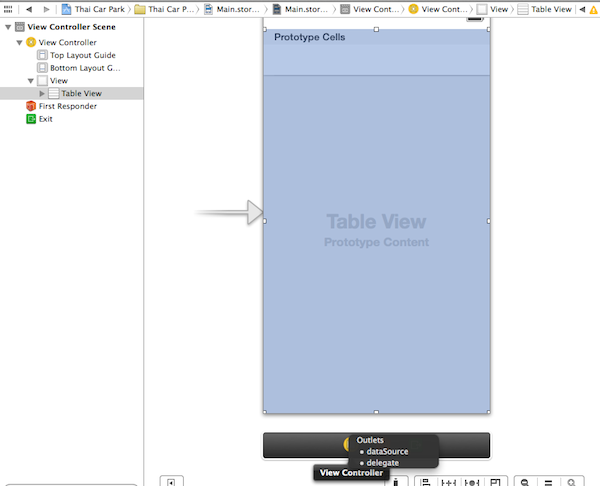Click the yellow warning issue icon
The width and height of the screenshot is (600, 486).
click(x=594, y=10)
